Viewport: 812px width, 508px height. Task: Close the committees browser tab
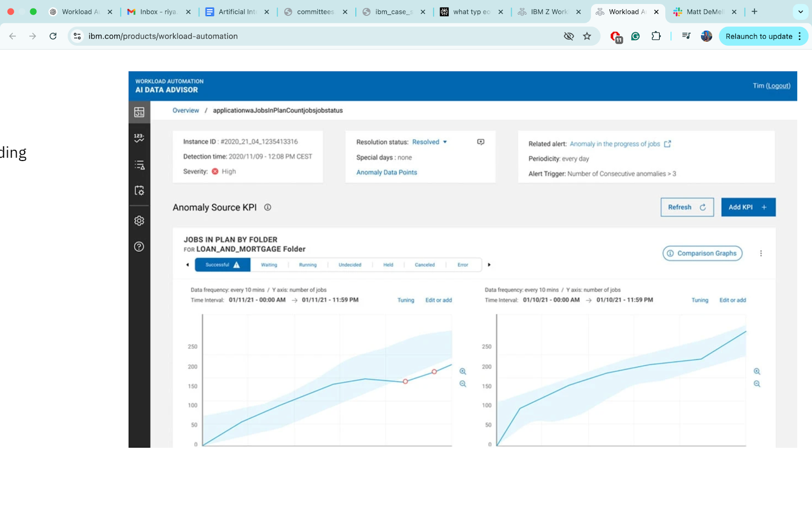click(x=345, y=12)
